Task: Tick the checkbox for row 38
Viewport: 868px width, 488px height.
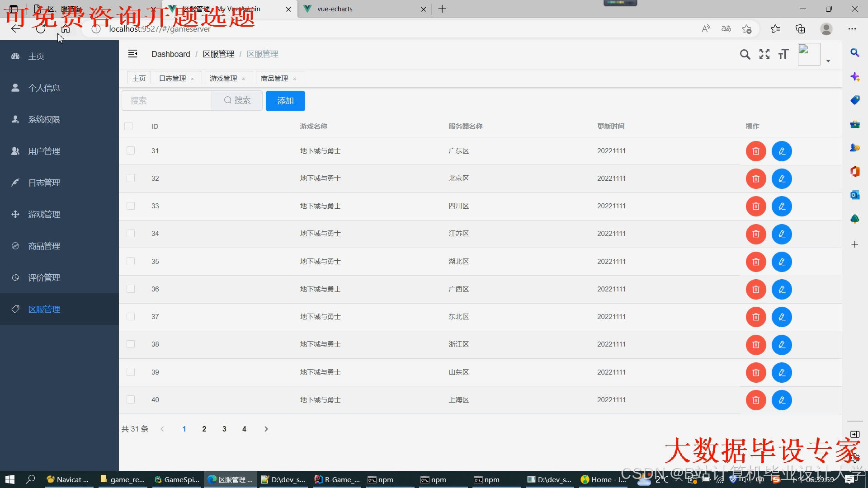Action: (x=131, y=344)
